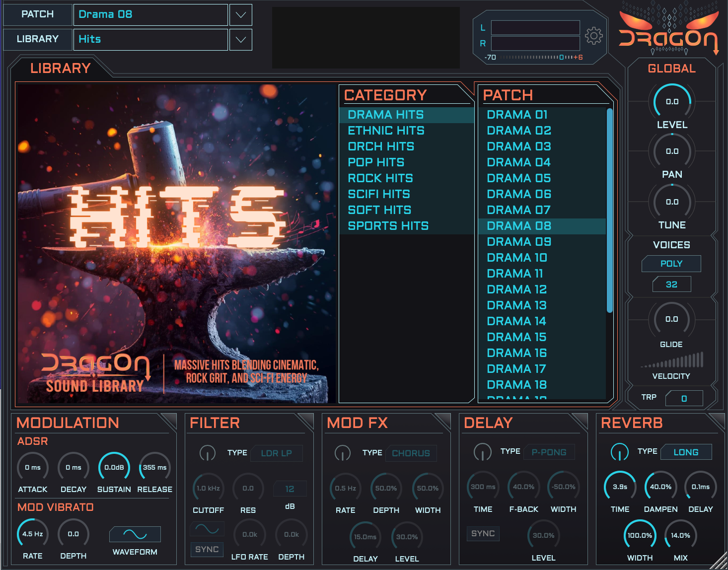Open the Patch dropdown arrow
The height and width of the screenshot is (570, 728).
[x=241, y=15]
